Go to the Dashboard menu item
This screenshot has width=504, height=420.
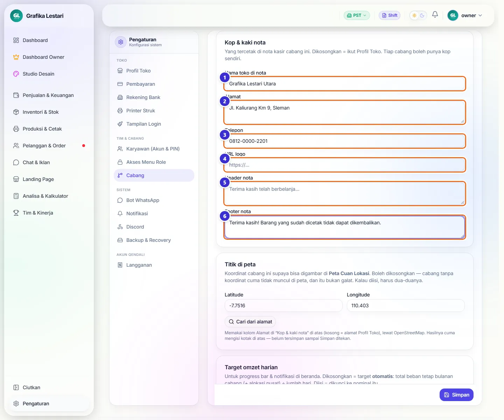49,40
